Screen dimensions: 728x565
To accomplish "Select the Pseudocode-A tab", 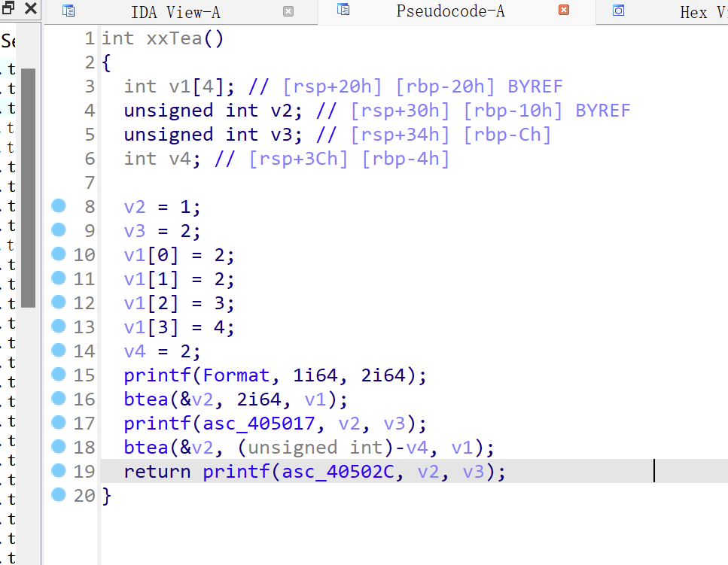I will [450, 11].
